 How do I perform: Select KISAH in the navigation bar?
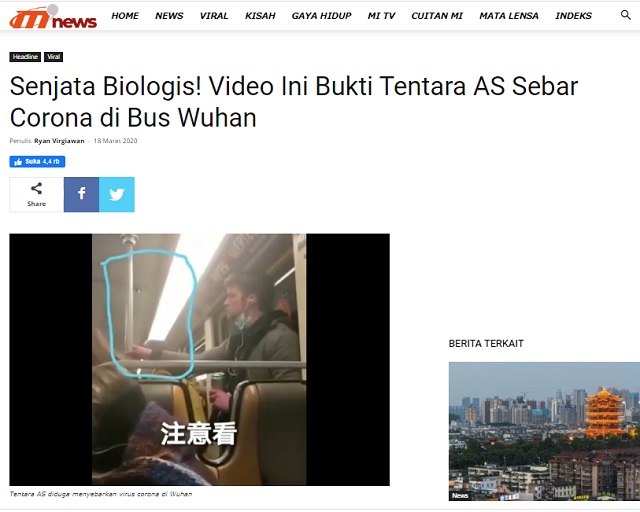[260, 16]
